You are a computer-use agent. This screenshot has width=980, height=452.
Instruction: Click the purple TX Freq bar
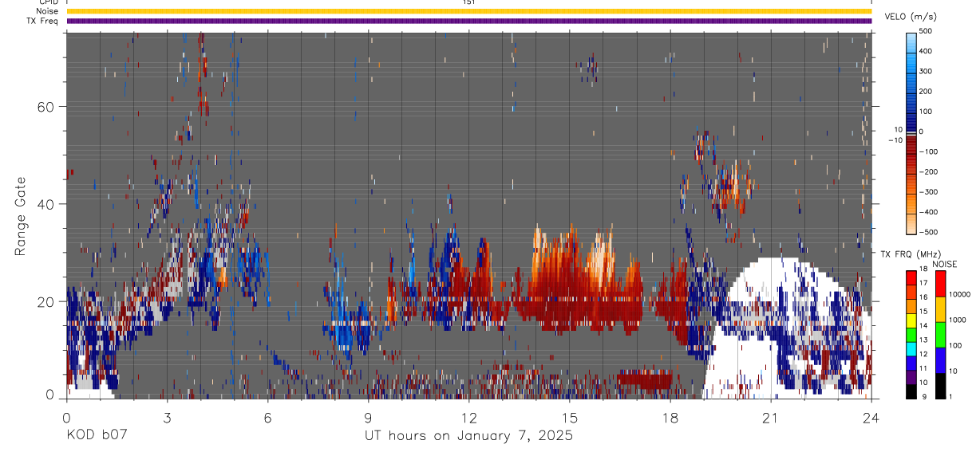coord(469,21)
